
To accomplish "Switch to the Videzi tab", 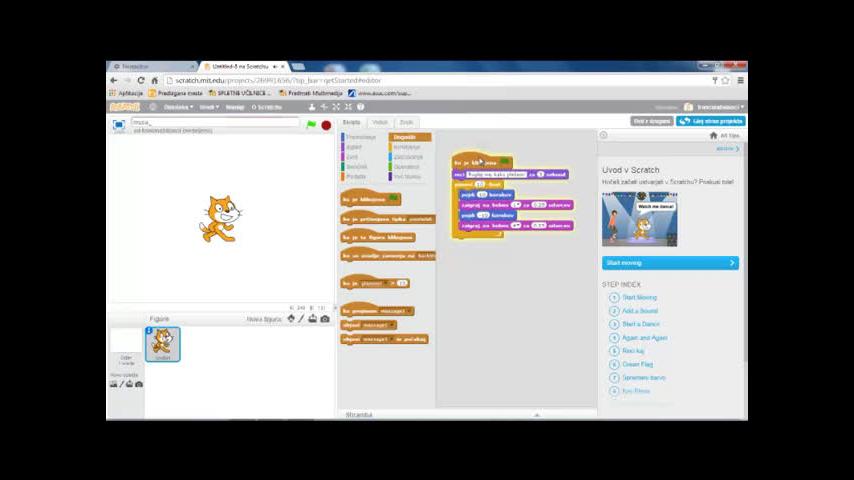I will click(380, 122).
